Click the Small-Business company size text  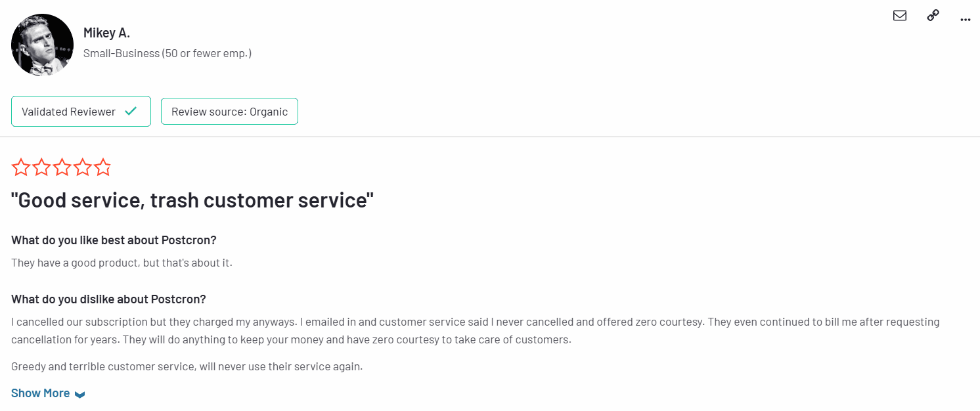(167, 53)
